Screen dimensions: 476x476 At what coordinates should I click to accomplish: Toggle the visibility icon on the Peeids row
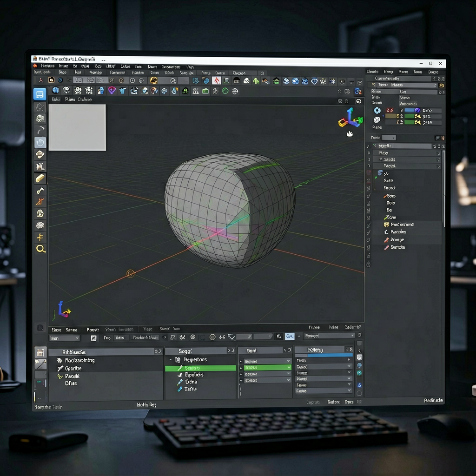click(x=438, y=166)
